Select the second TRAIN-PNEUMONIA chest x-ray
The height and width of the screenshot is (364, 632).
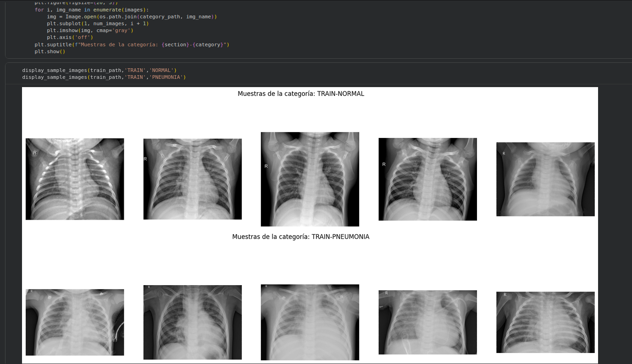(192, 322)
